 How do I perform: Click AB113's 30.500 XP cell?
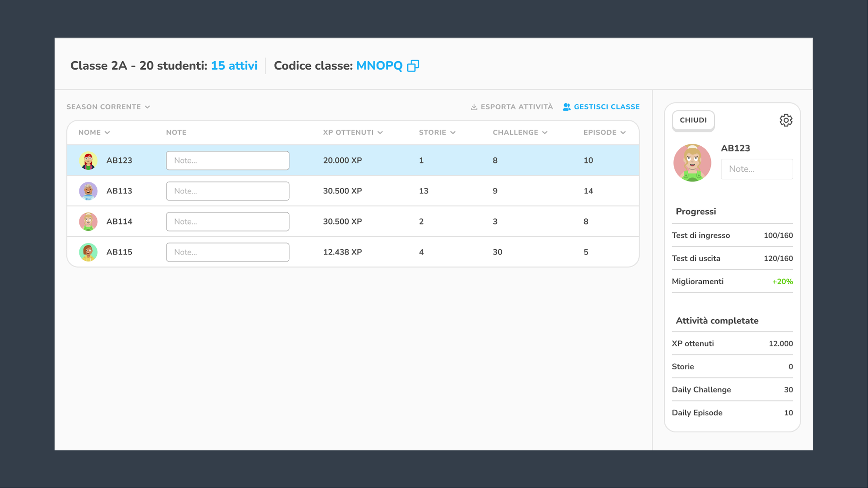tap(342, 191)
